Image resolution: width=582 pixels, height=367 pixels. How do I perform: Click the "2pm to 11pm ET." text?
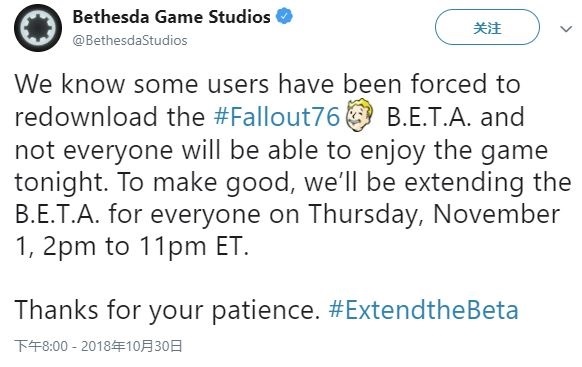coord(146,247)
